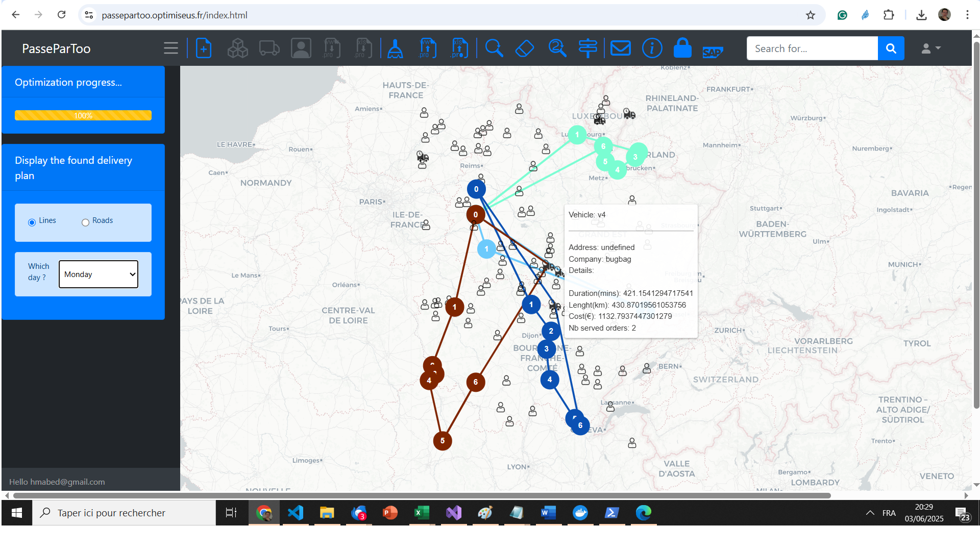Screen dimensions: 980x551
Task: Bookmark this page with the star icon
Action: pyautogui.click(x=811, y=15)
